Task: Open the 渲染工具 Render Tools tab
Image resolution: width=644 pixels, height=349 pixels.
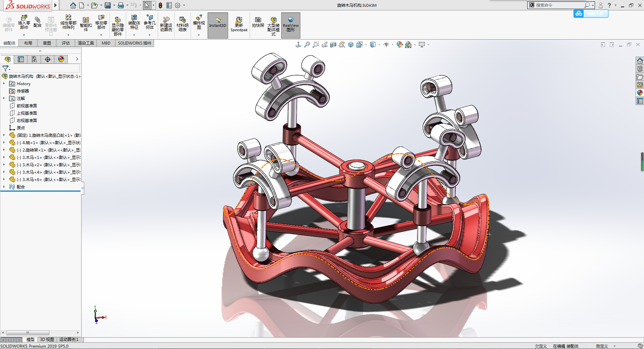Action: tap(86, 43)
